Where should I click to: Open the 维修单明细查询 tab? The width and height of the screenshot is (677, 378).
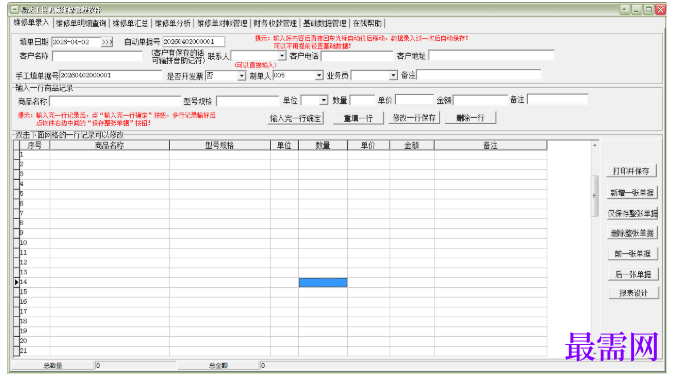tap(81, 23)
